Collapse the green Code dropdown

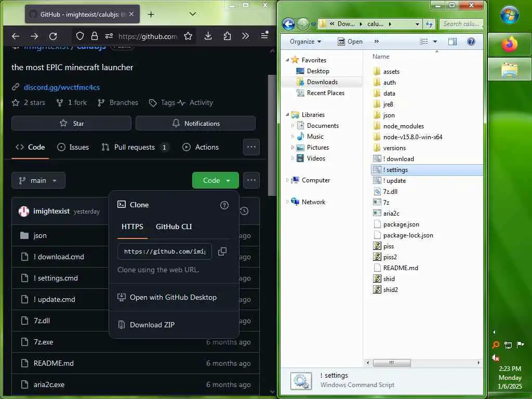(216, 180)
